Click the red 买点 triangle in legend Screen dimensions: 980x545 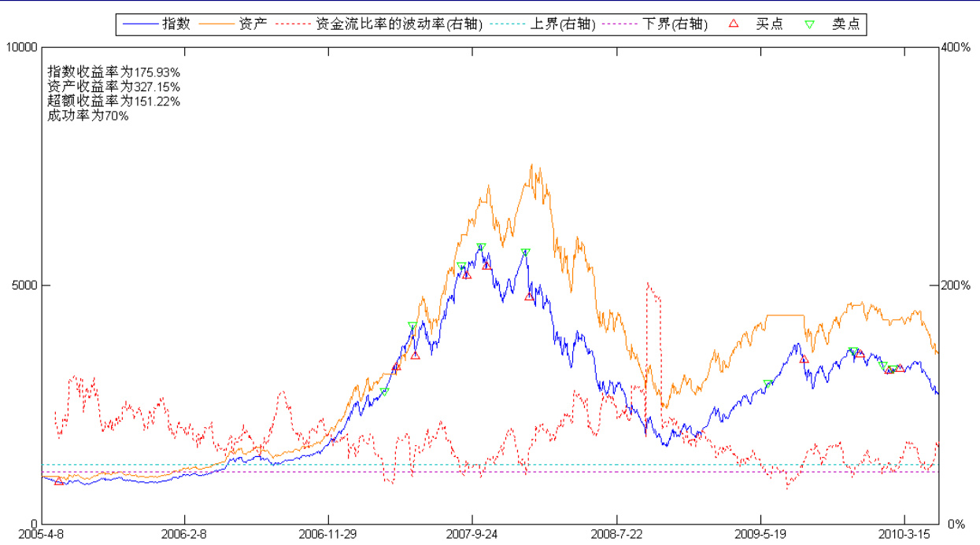pyautogui.click(x=734, y=24)
